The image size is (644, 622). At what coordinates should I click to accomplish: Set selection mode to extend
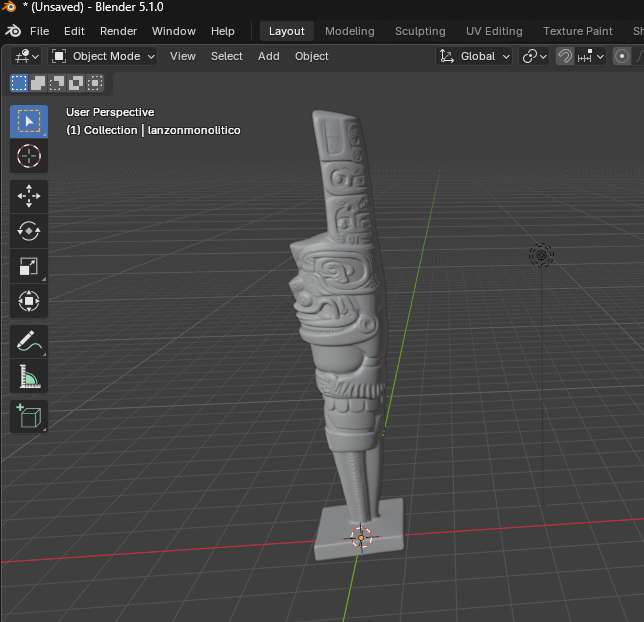pos(38,83)
